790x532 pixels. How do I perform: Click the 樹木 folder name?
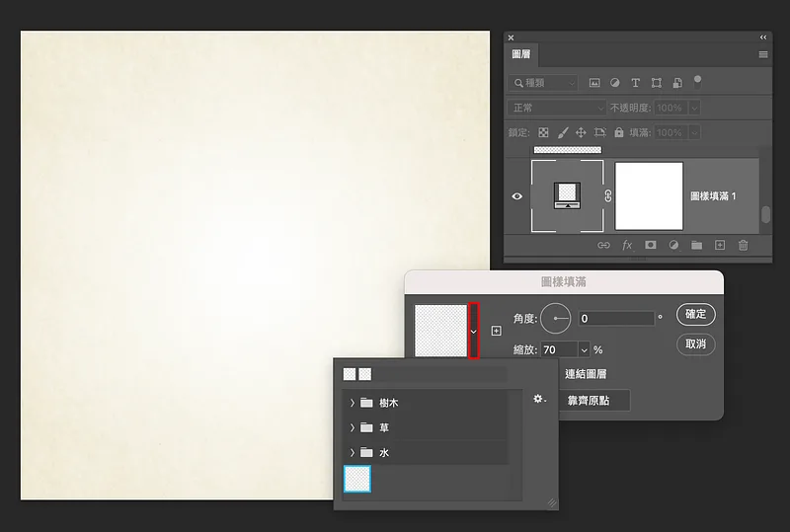(388, 403)
